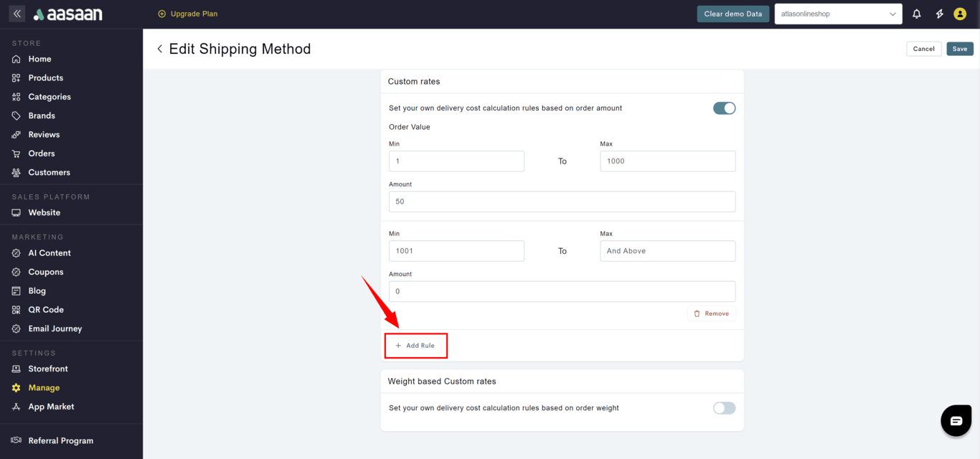Open App Market from the sidebar
Image resolution: width=980 pixels, height=459 pixels.
pos(51,407)
